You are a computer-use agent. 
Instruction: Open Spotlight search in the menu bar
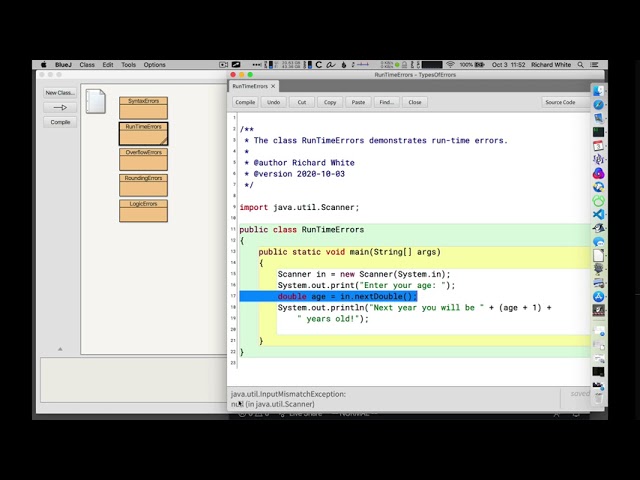580,64
